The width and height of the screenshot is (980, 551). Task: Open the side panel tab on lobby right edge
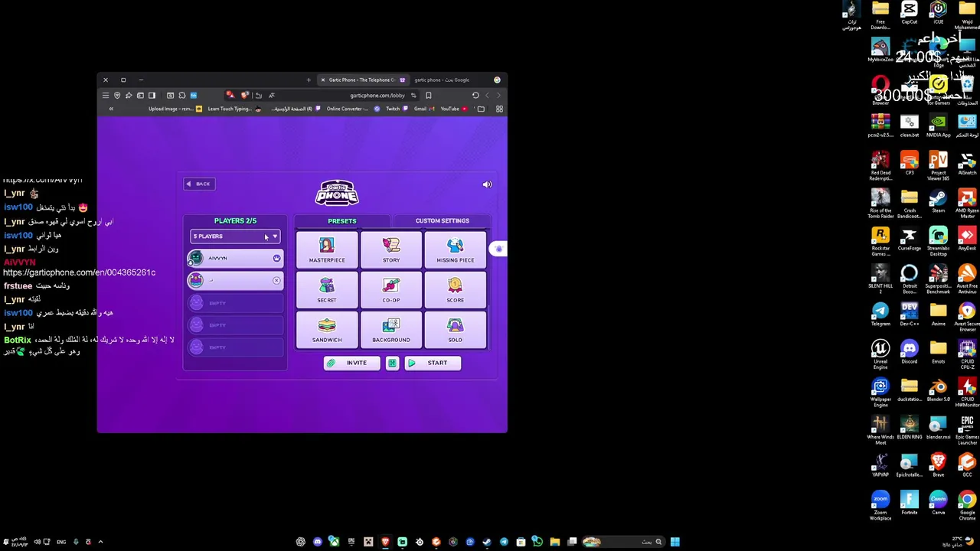pos(498,249)
